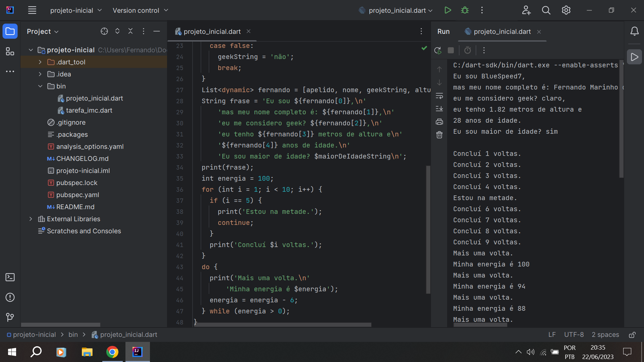This screenshot has height=362, width=644.
Task: Stop the running process
Action: [451, 50]
